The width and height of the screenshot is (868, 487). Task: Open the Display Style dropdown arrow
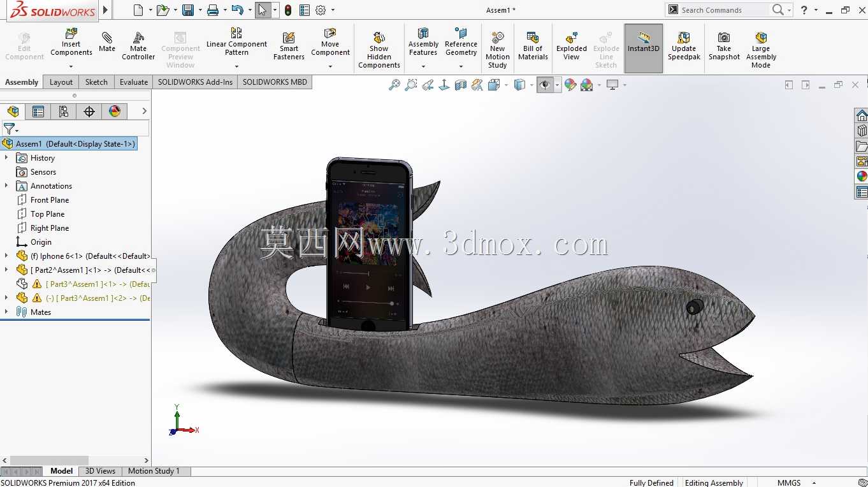531,85
